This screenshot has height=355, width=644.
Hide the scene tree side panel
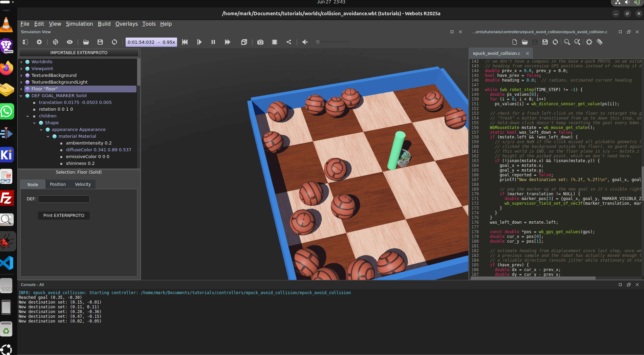25,42
